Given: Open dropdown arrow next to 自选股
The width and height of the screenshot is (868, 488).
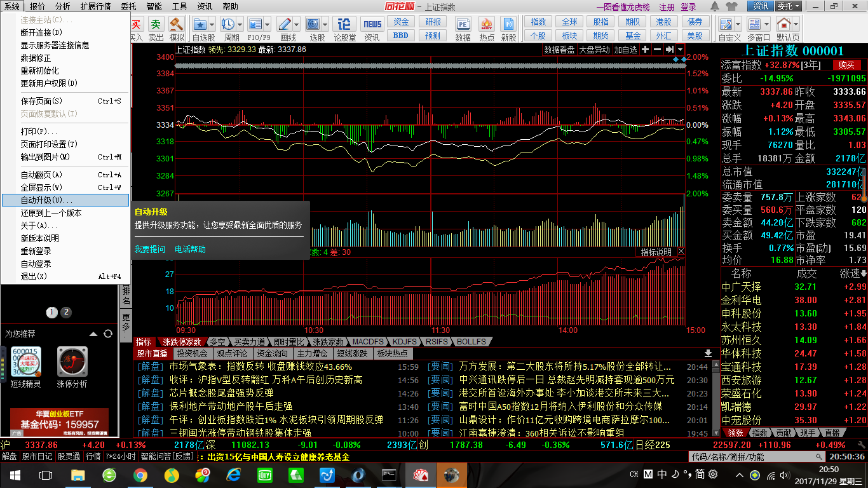Looking at the screenshot, I should coord(213,25).
